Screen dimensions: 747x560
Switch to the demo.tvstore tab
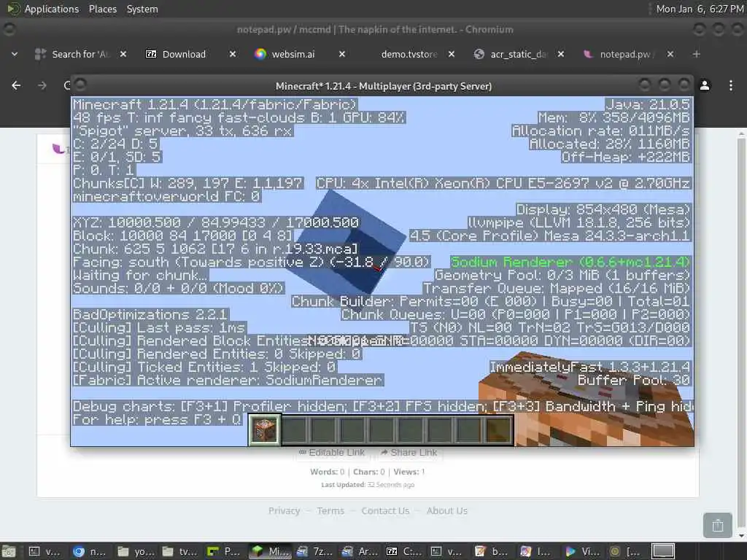(409, 54)
